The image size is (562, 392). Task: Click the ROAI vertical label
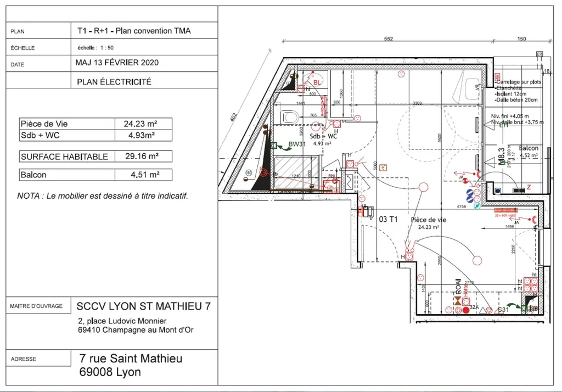pyautogui.click(x=458, y=287)
